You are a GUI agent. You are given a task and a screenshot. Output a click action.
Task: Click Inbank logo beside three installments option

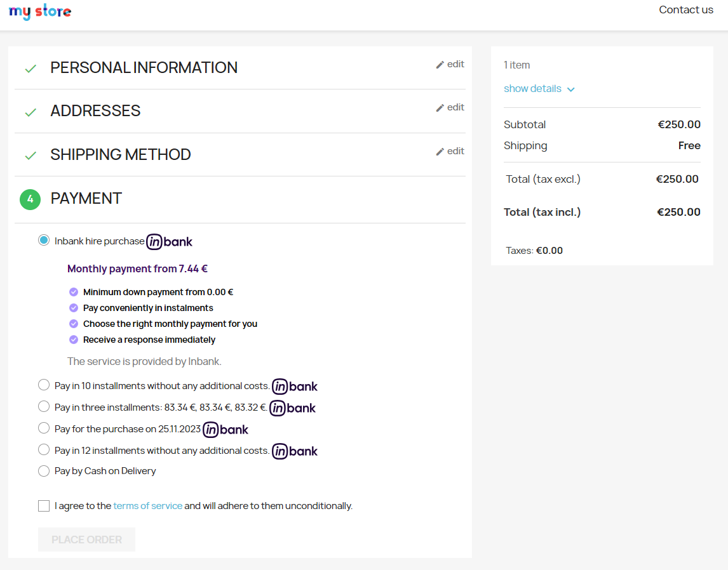click(x=292, y=408)
